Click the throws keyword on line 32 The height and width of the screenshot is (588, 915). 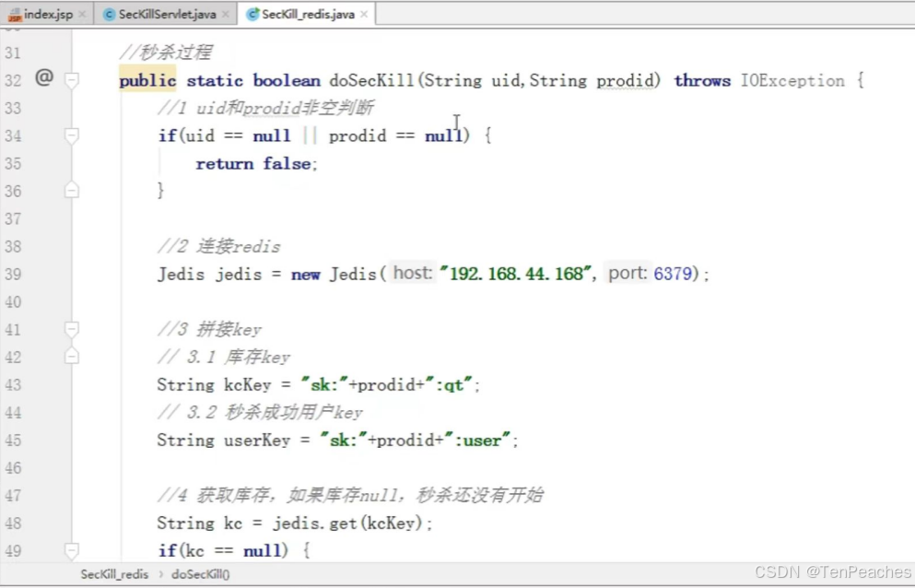click(x=702, y=80)
